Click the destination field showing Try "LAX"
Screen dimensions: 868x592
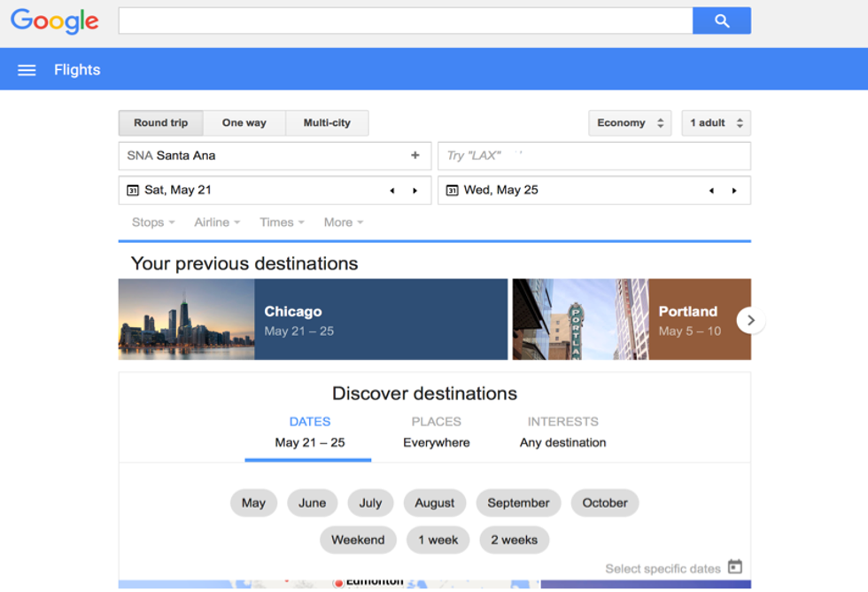click(x=593, y=155)
